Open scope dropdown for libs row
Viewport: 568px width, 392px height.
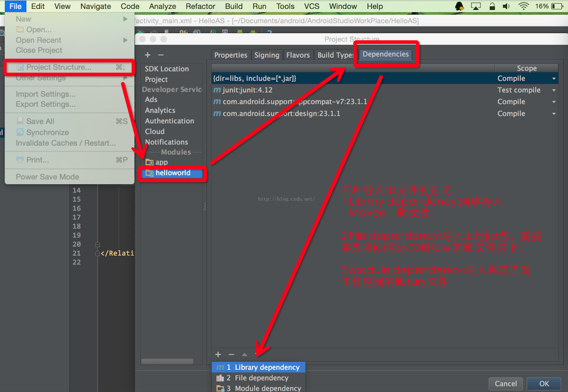pyautogui.click(x=554, y=79)
